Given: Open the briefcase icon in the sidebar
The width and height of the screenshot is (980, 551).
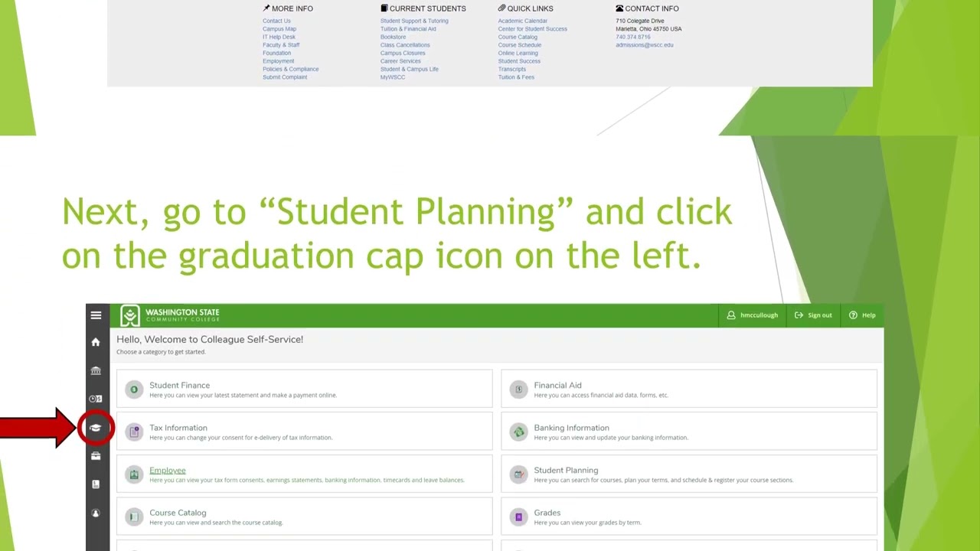Looking at the screenshot, I should click(x=96, y=456).
